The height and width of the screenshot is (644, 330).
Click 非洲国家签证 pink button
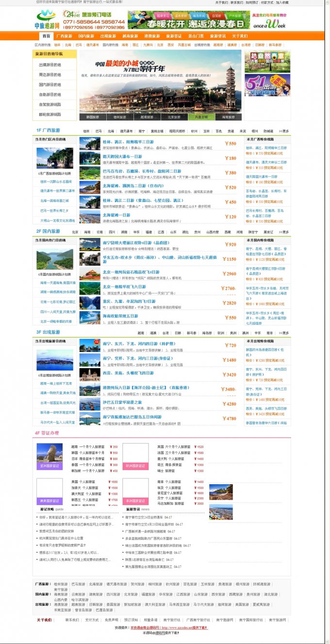pyautogui.click(x=135, y=501)
